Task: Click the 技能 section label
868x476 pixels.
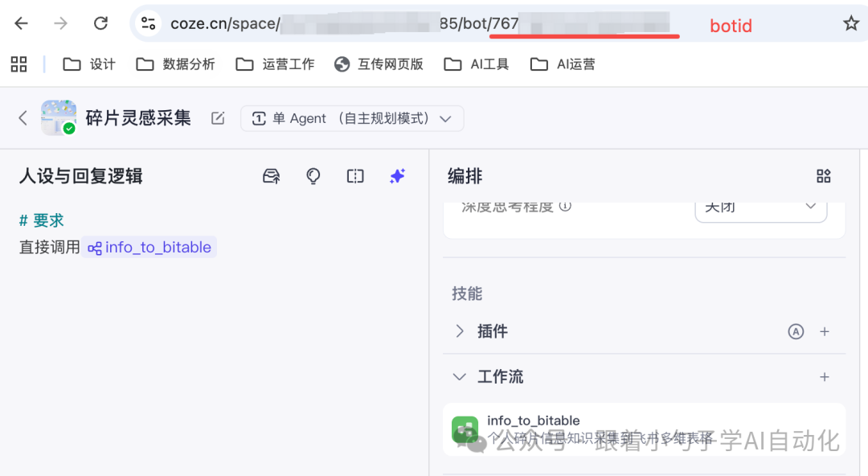Action: pyautogui.click(x=467, y=293)
